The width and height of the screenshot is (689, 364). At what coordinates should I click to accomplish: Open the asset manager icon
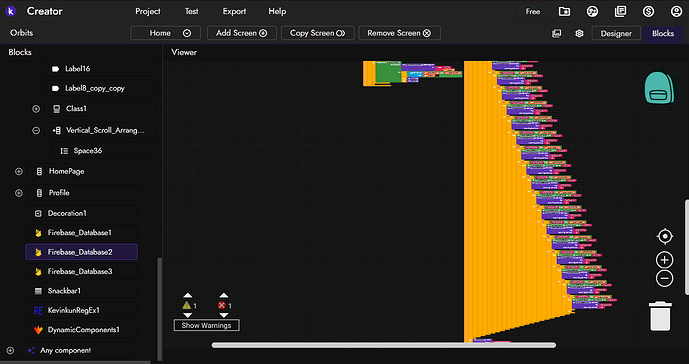click(557, 33)
